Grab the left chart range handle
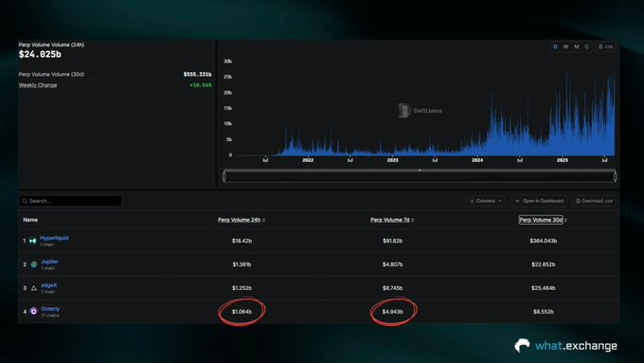Viewport: 644px width, 363px height. pyautogui.click(x=224, y=177)
